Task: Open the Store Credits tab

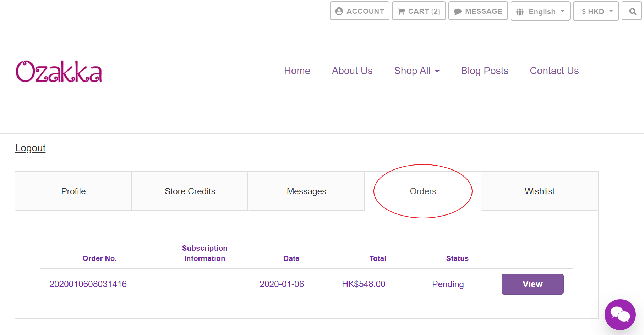Action: (190, 191)
